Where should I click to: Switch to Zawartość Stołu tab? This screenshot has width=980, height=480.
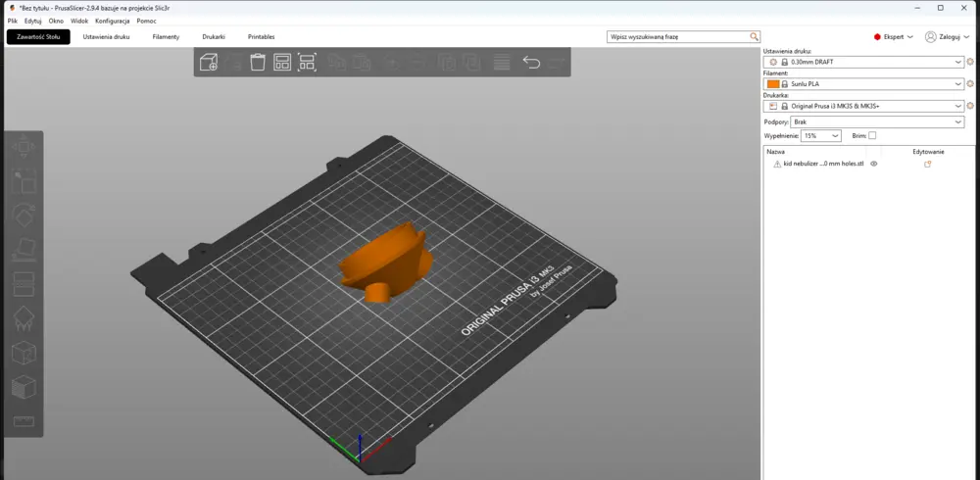[38, 37]
